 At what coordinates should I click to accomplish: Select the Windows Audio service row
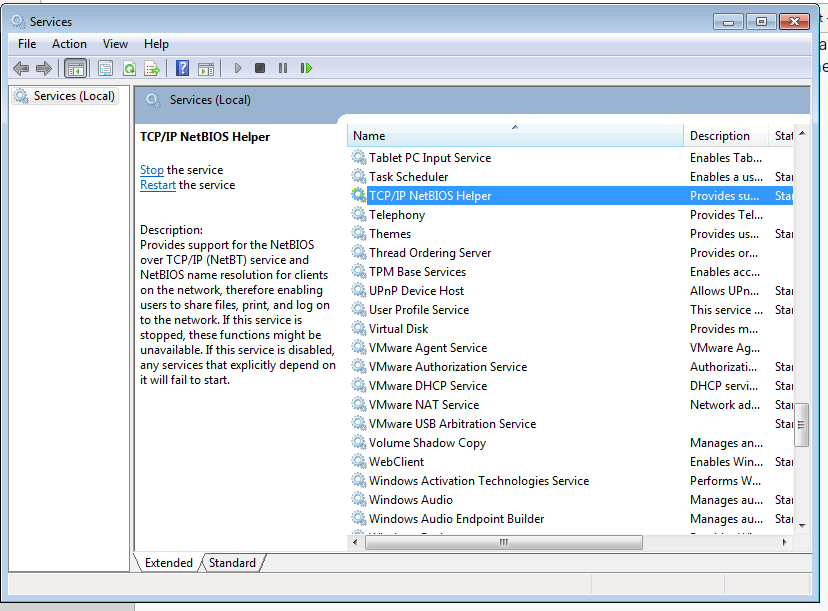pos(411,500)
